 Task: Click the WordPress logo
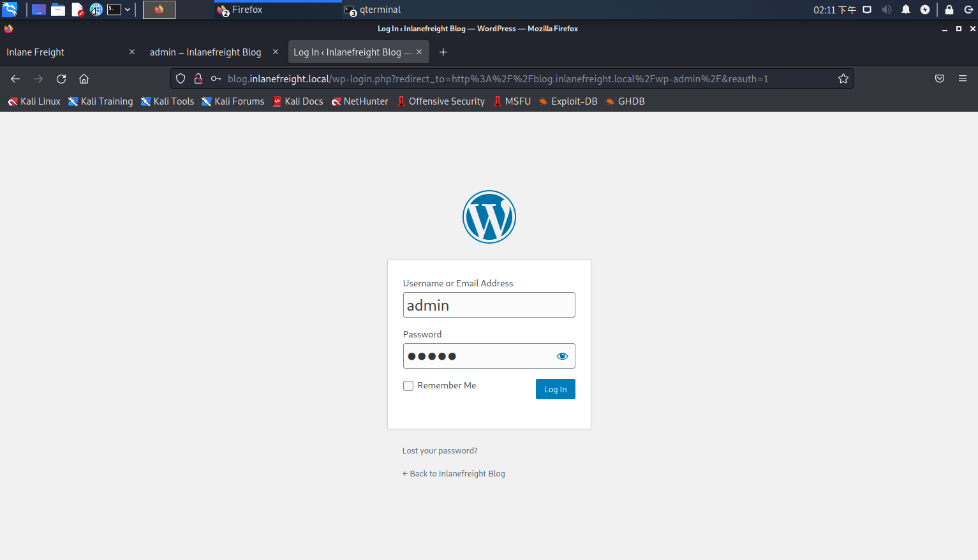pyautogui.click(x=489, y=217)
